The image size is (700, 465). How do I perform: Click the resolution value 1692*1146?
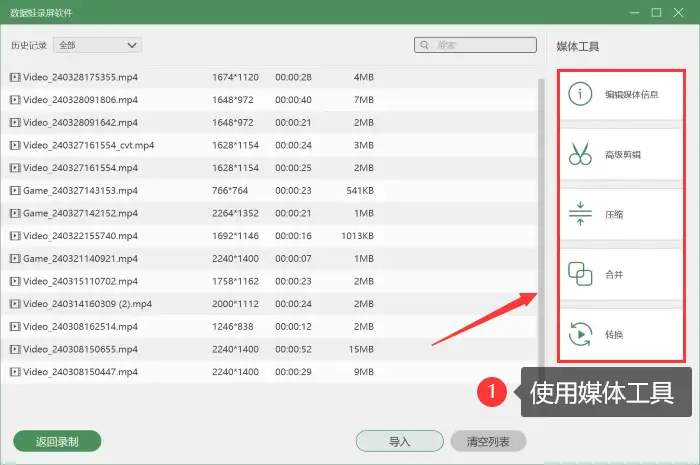[x=235, y=236]
